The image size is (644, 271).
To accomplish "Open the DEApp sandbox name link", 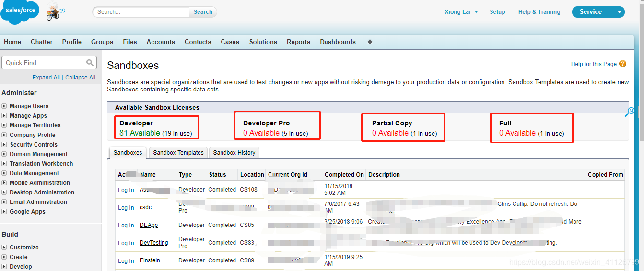I will tap(149, 225).
